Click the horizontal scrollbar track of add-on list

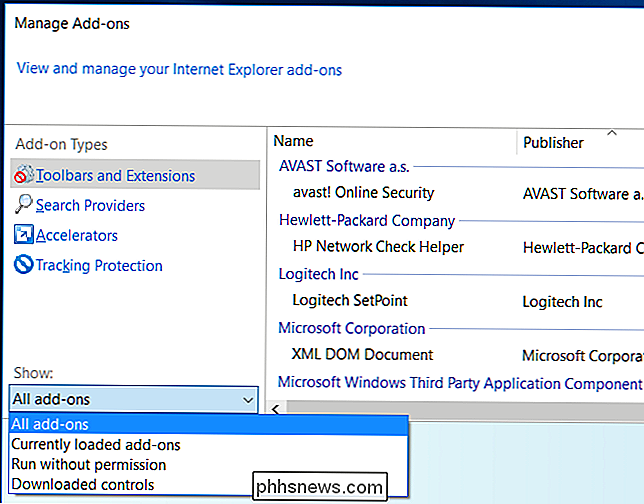coord(465,409)
